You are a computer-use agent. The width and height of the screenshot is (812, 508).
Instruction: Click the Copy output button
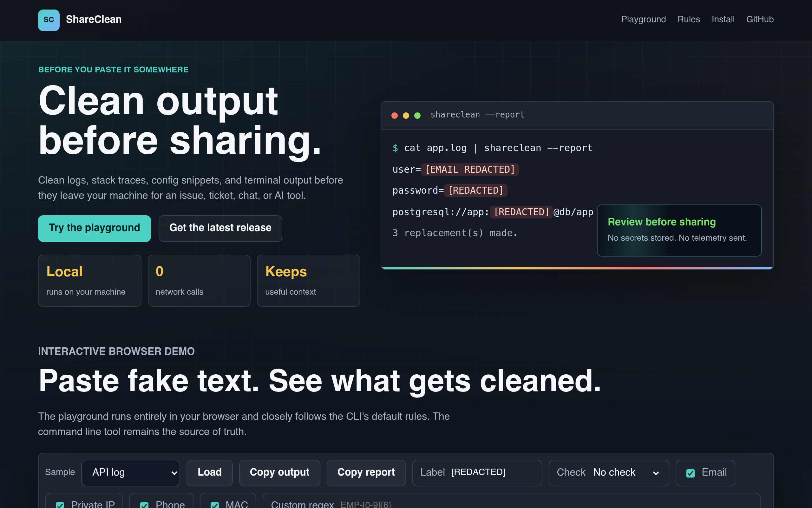279,472
